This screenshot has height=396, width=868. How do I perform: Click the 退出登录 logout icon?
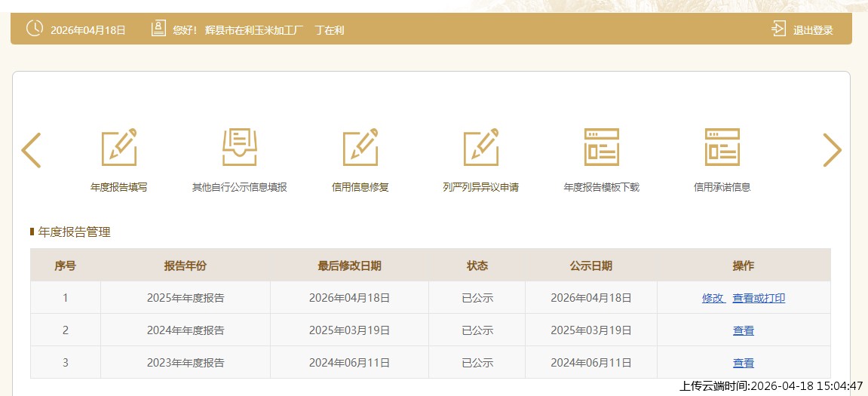pos(778,29)
